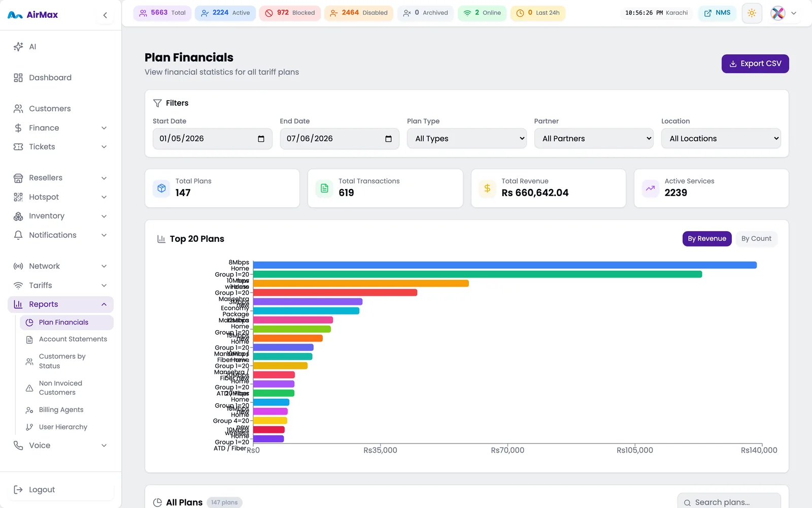This screenshot has width=812, height=508.
Task: Click the Tickets icon in sidebar
Action: pyautogui.click(x=18, y=147)
